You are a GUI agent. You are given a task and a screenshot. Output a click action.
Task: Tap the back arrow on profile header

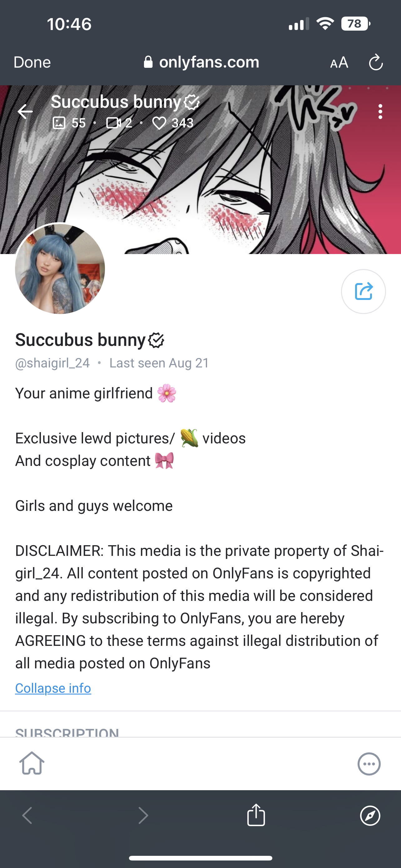25,112
